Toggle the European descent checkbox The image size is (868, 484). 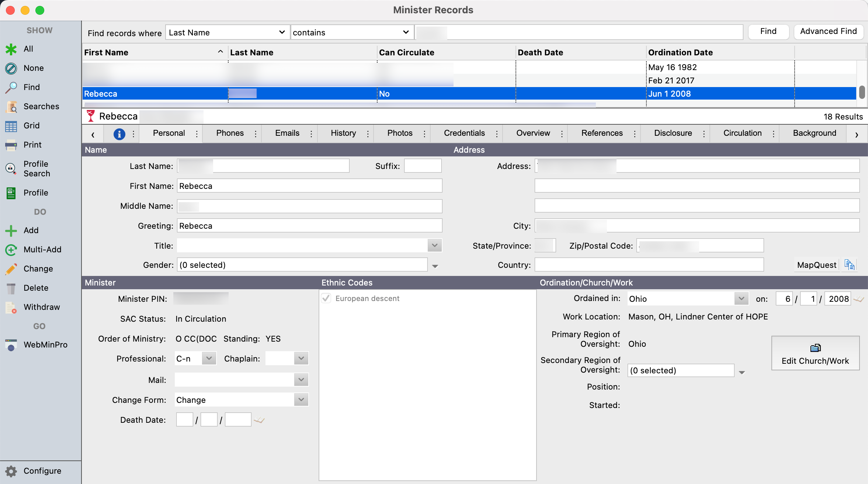[x=326, y=298]
